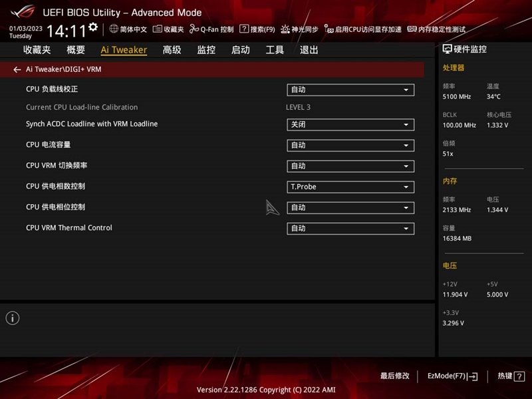The height and width of the screenshot is (399, 532).
Task: Open CPU VRM 切换频率 dropdown
Action: click(x=350, y=166)
